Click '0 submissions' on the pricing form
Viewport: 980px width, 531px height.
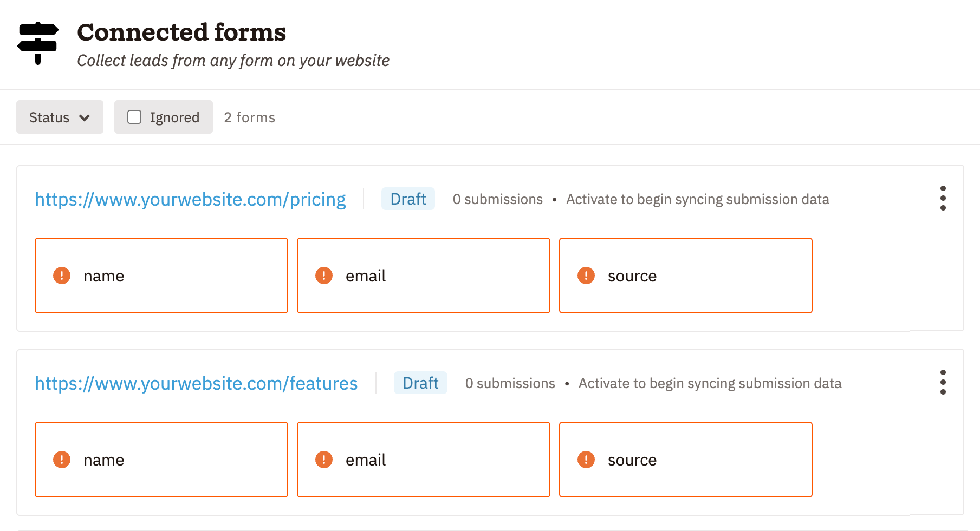pos(498,199)
